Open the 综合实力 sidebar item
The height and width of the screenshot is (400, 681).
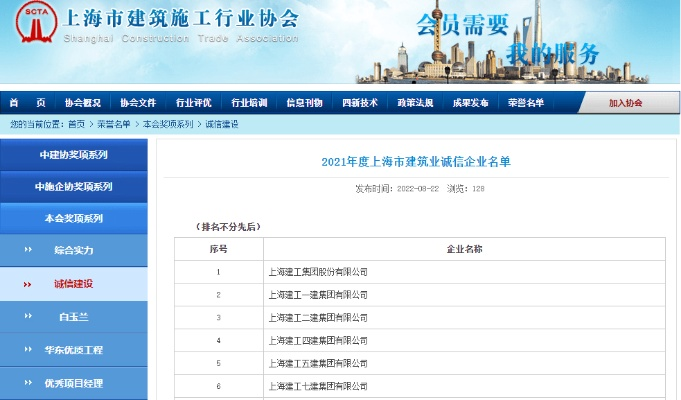click(74, 250)
